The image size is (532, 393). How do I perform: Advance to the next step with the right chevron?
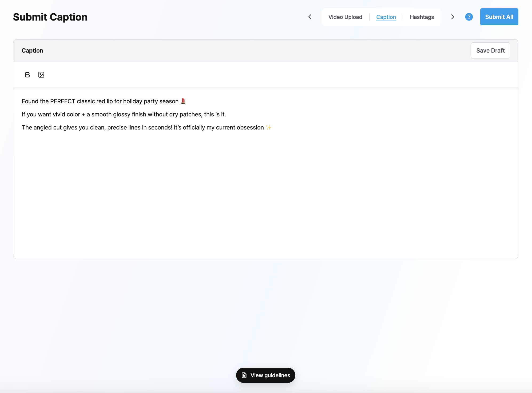click(x=452, y=17)
